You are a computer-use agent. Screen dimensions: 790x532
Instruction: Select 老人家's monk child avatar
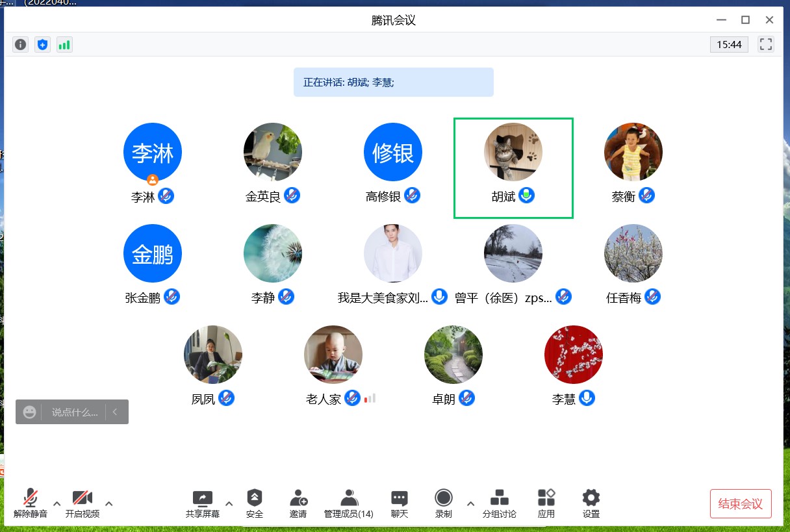click(x=333, y=355)
